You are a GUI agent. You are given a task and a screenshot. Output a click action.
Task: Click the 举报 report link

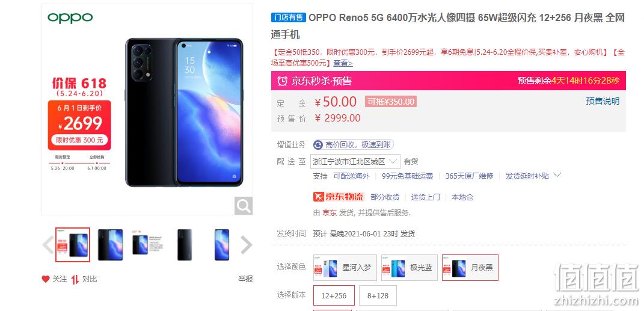pyautogui.click(x=245, y=279)
